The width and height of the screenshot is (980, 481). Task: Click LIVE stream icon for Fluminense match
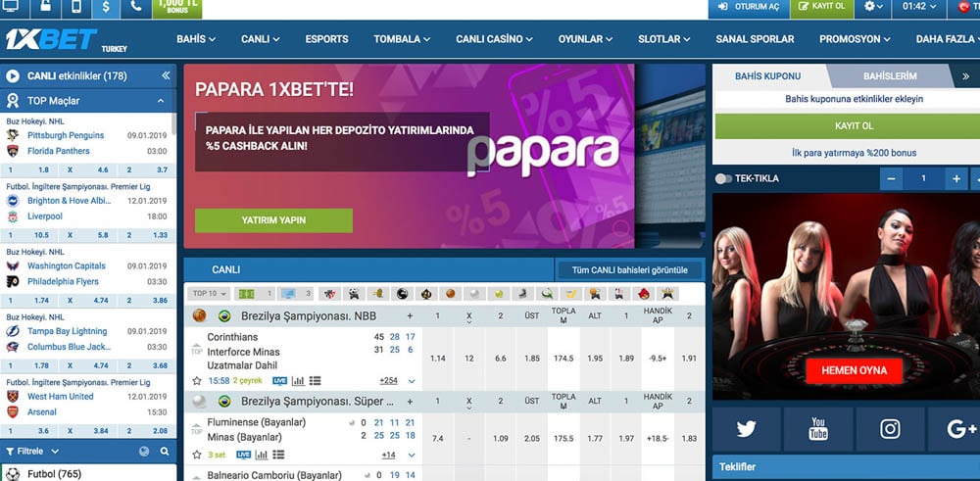click(244, 455)
